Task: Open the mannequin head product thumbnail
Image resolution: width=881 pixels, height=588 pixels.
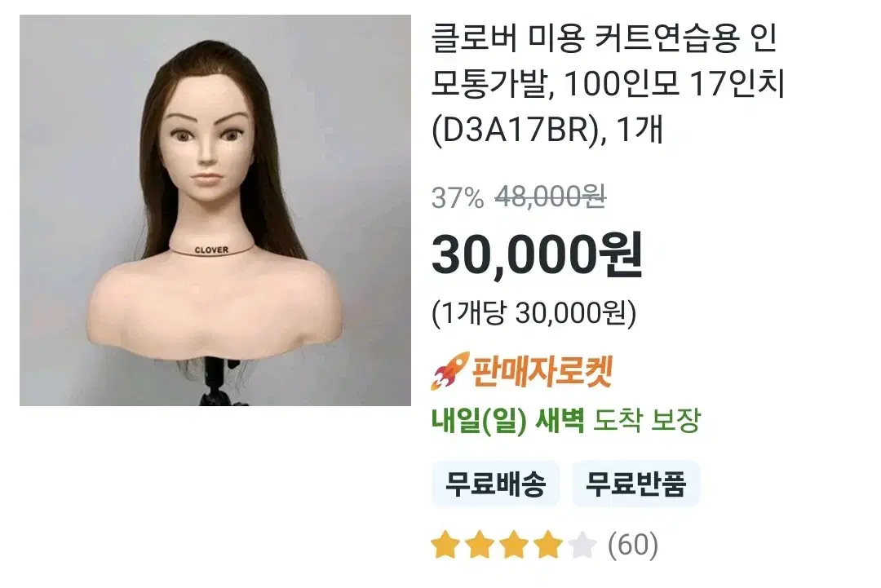Action: point(215,210)
